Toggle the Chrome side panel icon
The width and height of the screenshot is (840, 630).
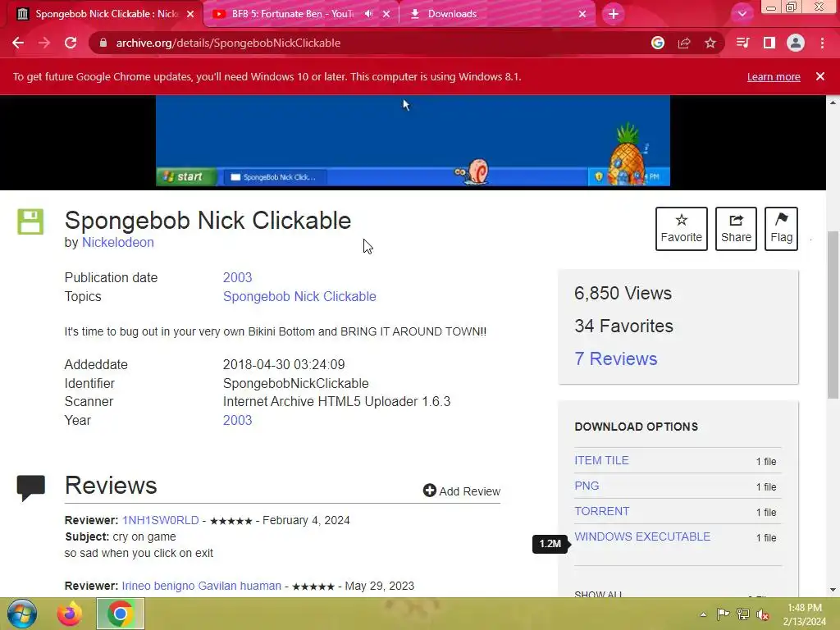(769, 43)
